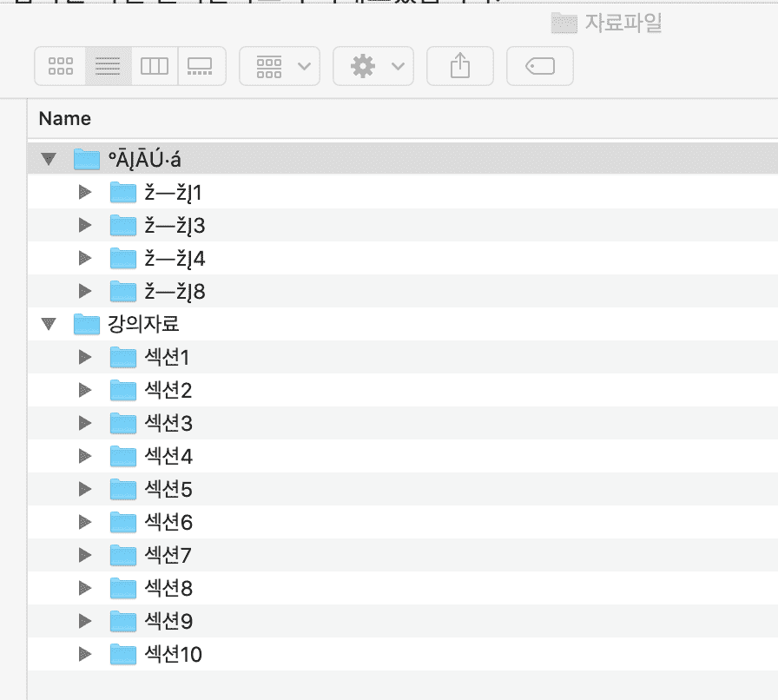Image resolution: width=778 pixels, height=700 pixels.
Task: Click the ž—žĮ4 folder icon
Action: point(123,258)
